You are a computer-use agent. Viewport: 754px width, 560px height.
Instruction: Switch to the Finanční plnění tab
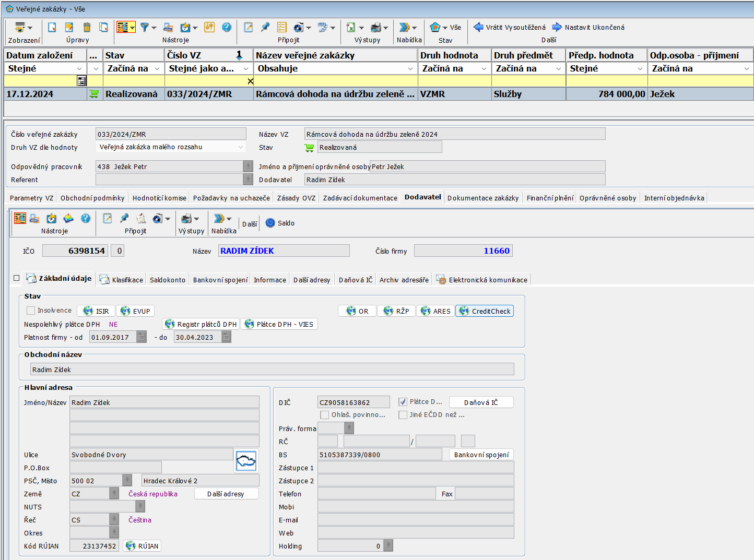549,198
